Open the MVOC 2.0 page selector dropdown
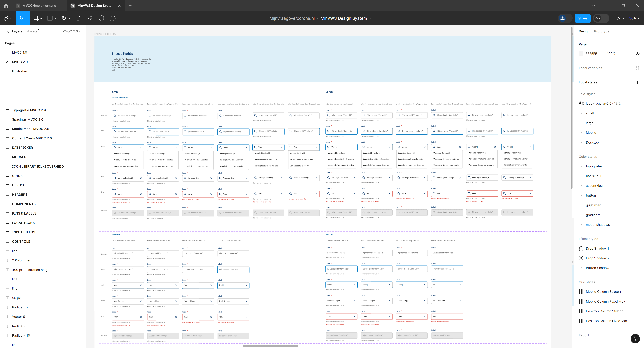 click(72, 31)
